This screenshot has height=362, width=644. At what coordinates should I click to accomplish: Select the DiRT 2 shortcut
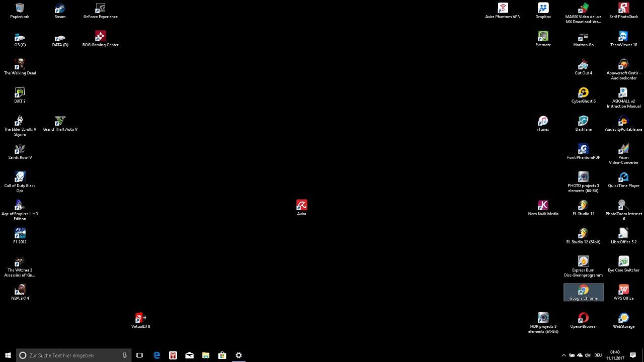coord(20,96)
